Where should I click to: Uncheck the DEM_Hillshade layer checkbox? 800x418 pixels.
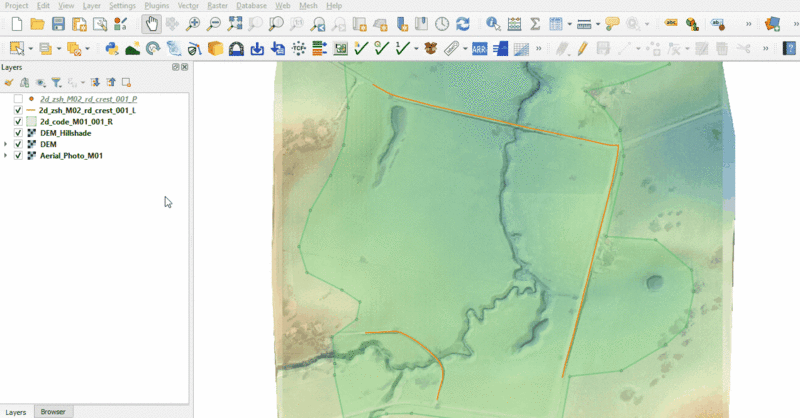[x=18, y=132]
